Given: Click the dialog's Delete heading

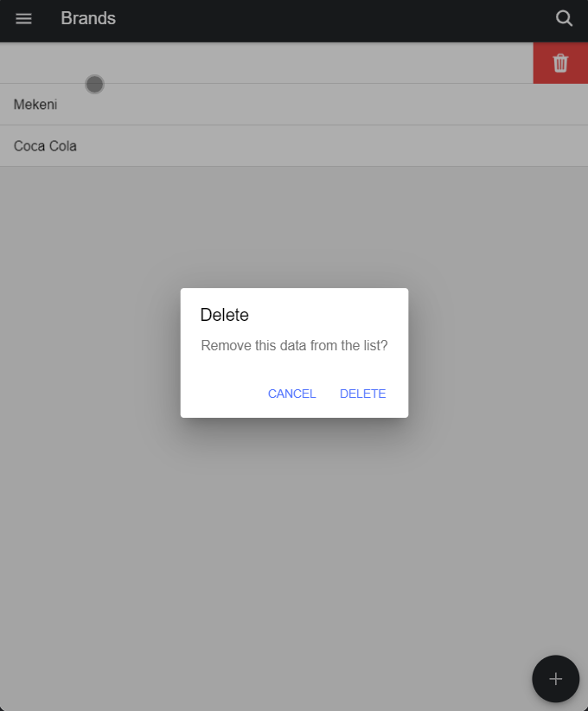Looking at the screenshot, I should 225,315.
